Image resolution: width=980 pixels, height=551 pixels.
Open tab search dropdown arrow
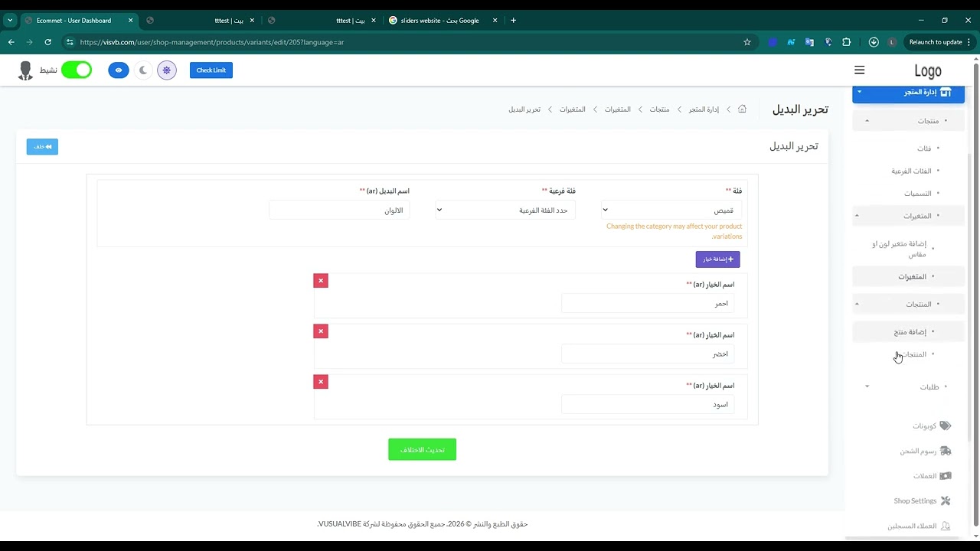(x=10, y=21)
